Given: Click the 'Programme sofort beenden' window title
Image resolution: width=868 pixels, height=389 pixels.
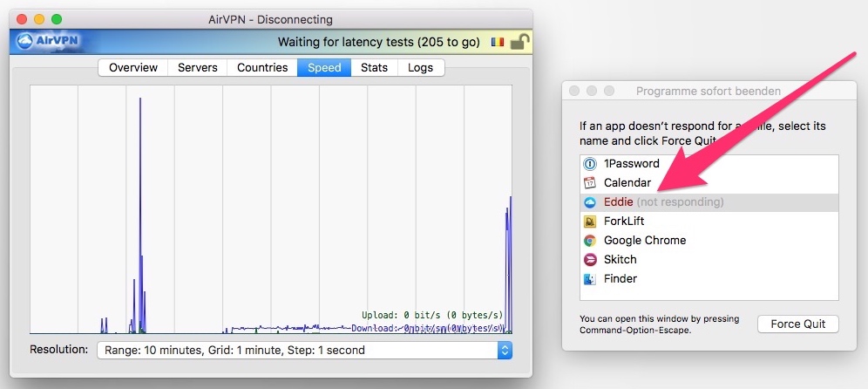Looking at the screenshot, I should pos(709,92).
